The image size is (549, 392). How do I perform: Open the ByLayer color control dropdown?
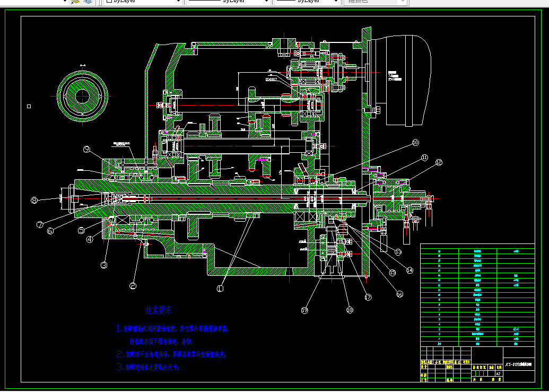click(x=144, y=2)
